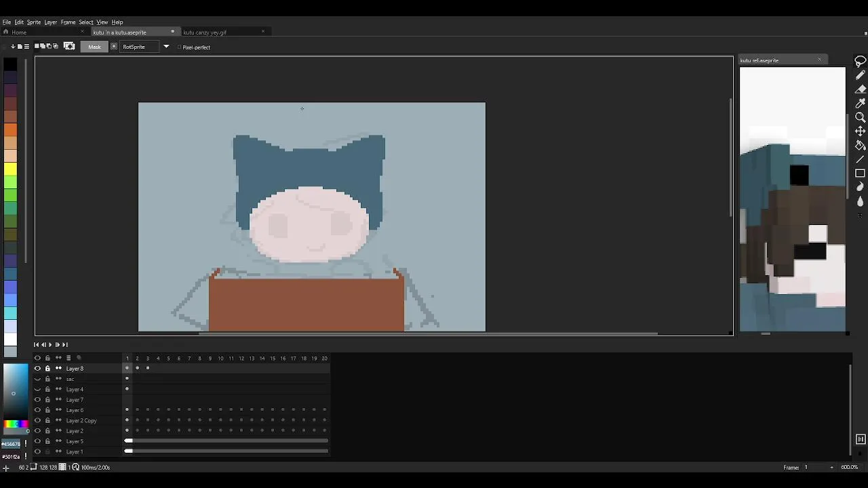Jump to the first frame

[x=37, y=345]
